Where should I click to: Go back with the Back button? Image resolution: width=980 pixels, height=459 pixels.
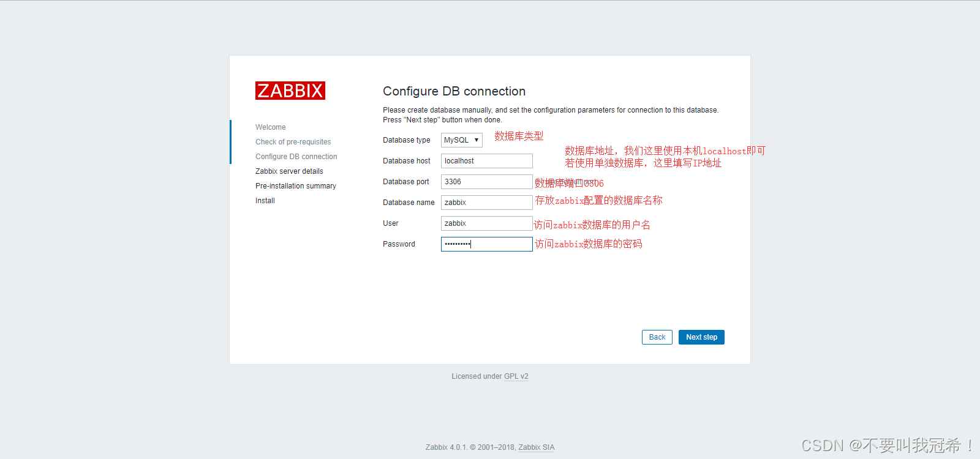point(657,337)
